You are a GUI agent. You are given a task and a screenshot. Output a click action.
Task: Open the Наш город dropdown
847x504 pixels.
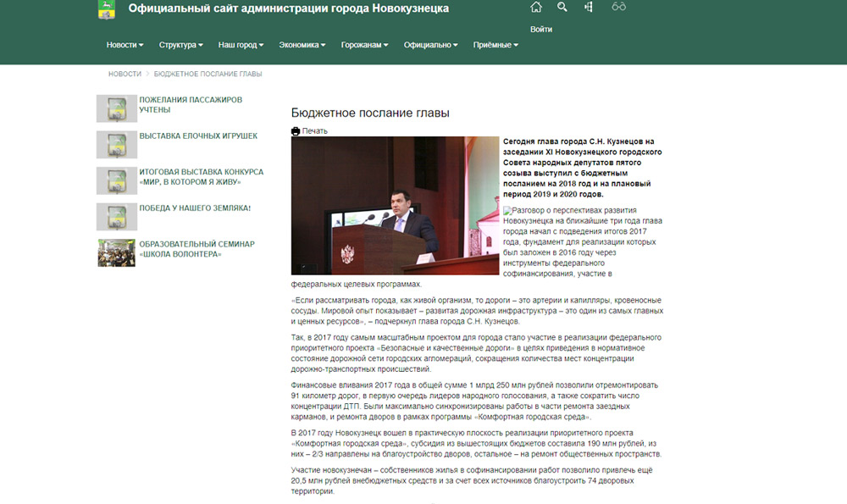[x=241, y=45]
